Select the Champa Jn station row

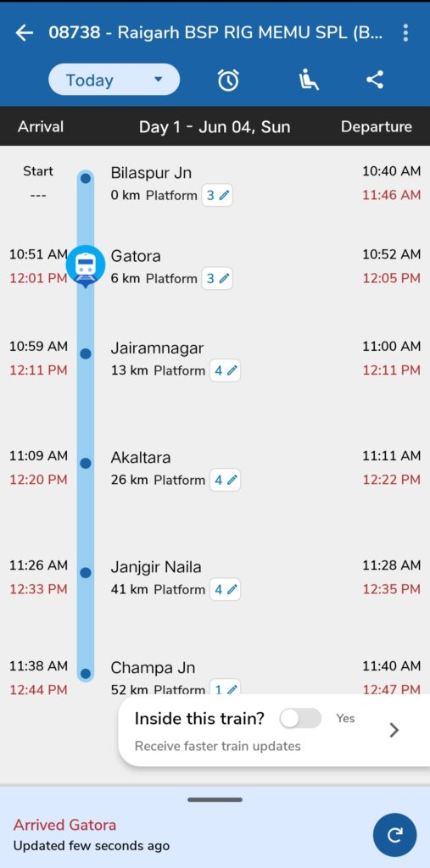pos(215,677)
